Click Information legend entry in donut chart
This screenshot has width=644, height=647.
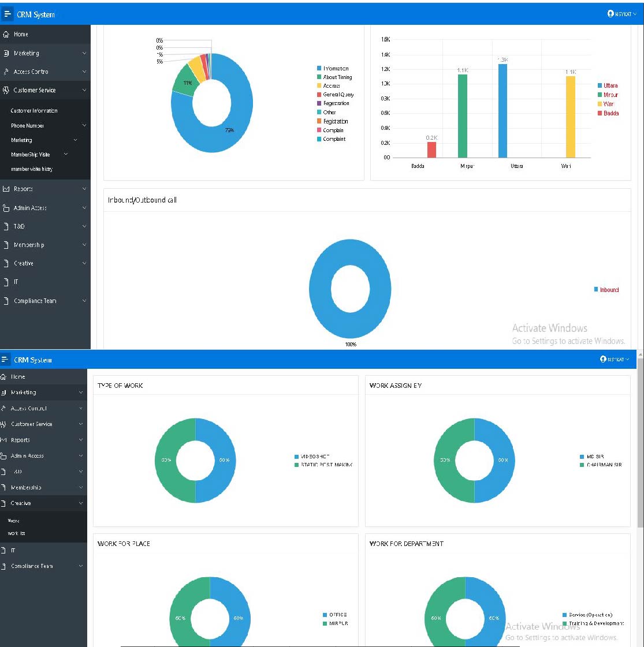[x=333, y=69]
